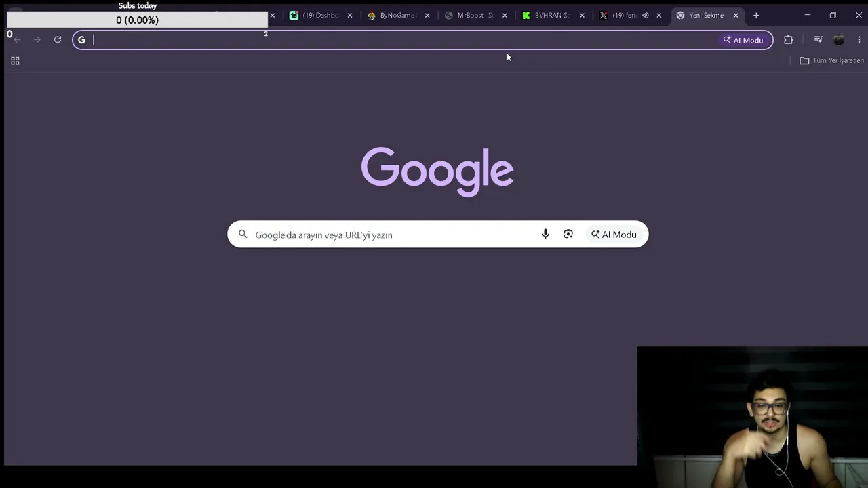Open the Tüm Yer İşaretleri bookmarks folder
Image resolution: width=868 pixels, height=488 pixels.
[831, 61]
